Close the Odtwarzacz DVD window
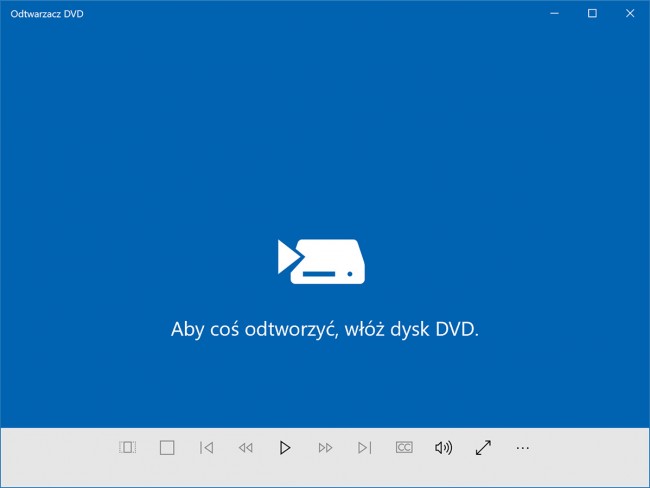 coord(630,13)
